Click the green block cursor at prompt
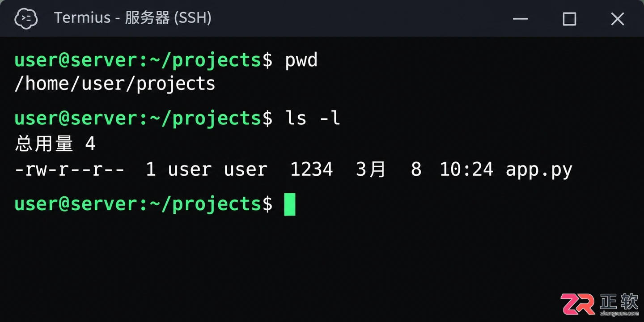644x322 pixels. point(290,204)
